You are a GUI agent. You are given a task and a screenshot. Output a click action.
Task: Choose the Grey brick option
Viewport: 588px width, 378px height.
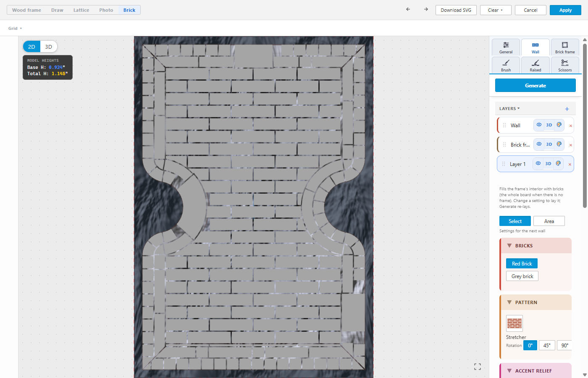[x=522, y=276]
